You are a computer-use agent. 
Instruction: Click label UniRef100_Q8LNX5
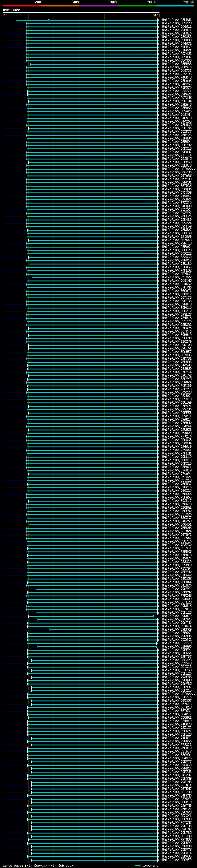click(176, 125)
